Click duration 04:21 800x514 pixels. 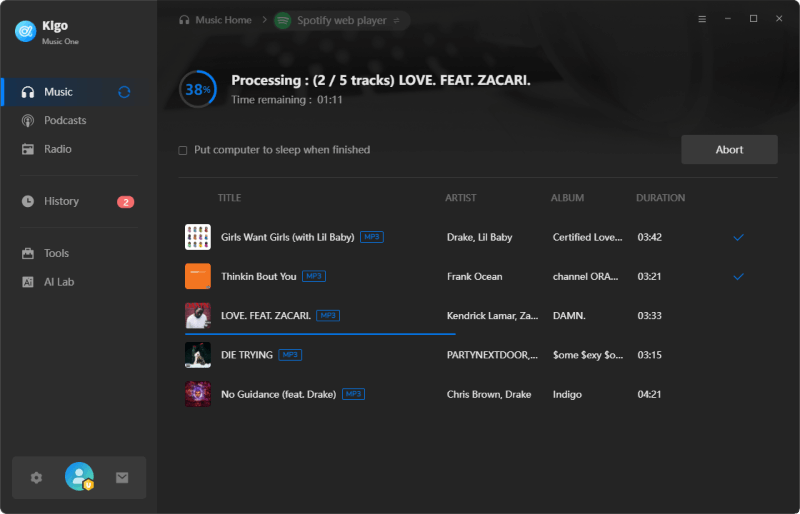pyautogui.click(x=649, y=395)
